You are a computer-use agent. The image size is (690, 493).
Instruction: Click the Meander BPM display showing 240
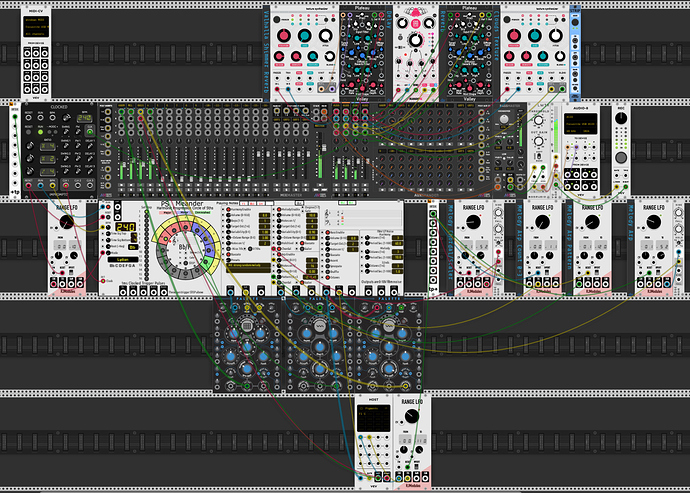click(125, 227)
